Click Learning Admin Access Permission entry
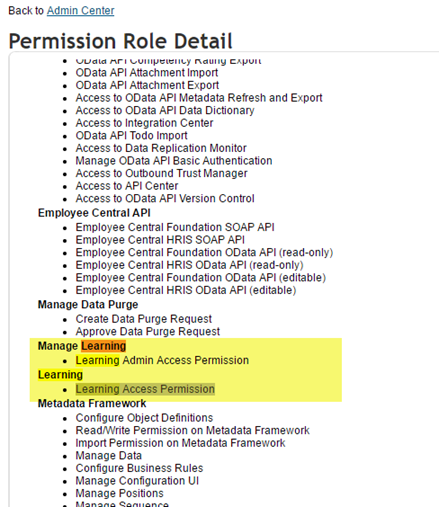The width and height of the screenshot is (439, 507). pos(162,360)
